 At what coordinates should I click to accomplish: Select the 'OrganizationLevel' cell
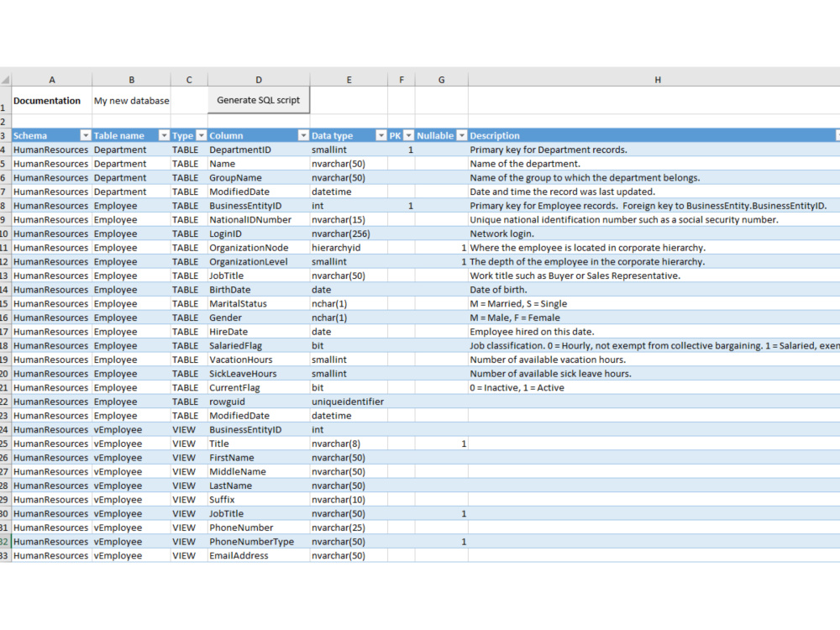[x=259, y=261]
